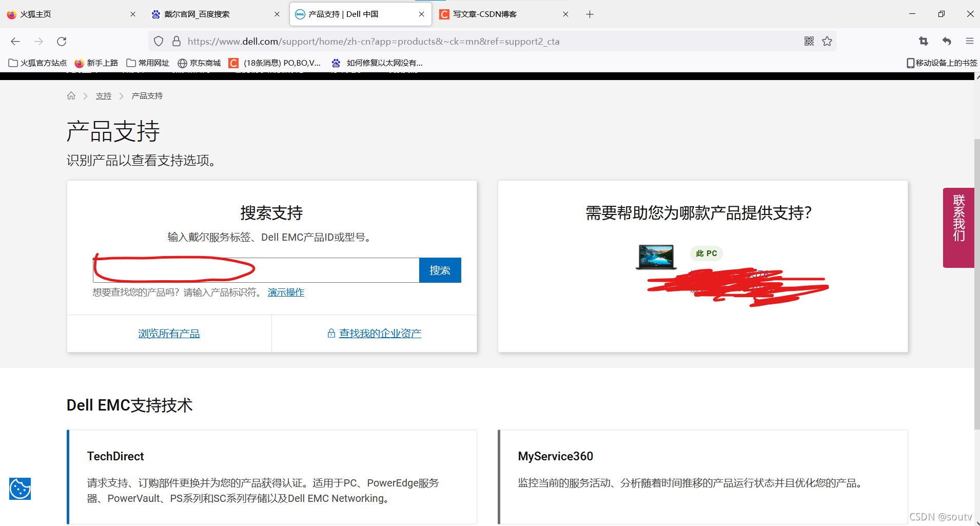Open the QR code icon in address bar
The height and width of the screenshot is (526, 980).
pos(809,41)
